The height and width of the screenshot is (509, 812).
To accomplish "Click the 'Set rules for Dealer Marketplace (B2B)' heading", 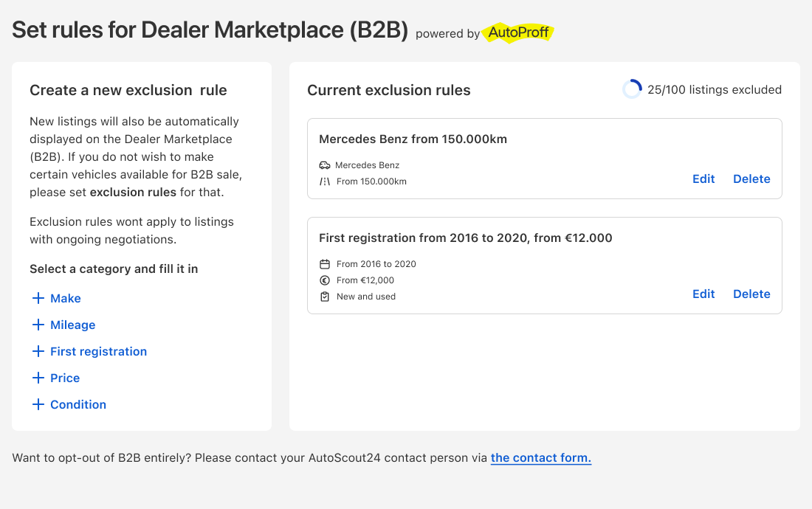I will pos(210,30).
